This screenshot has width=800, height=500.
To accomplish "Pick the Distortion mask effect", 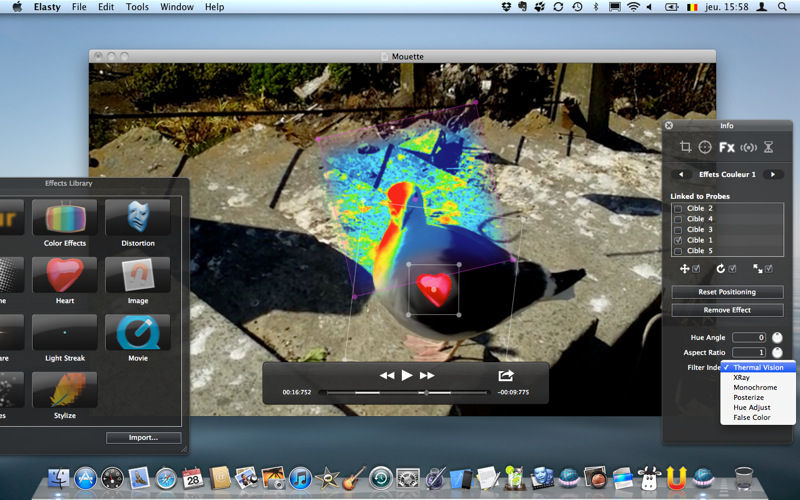I will (x=137, y=218).
